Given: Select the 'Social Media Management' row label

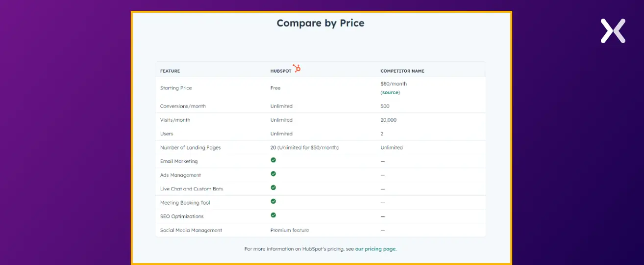Looking at the screenshot, I should (x=191, y=230).
